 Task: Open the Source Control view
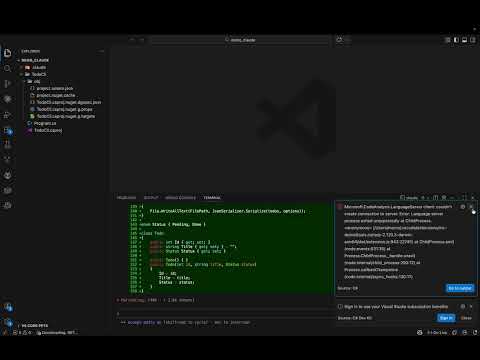(x=7, y=84)
